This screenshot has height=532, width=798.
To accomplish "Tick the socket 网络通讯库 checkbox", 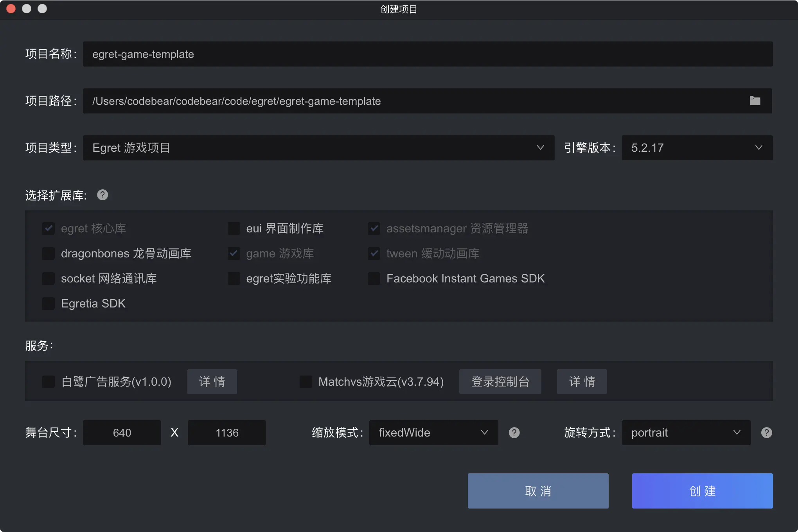I will (x=49, y=279).
